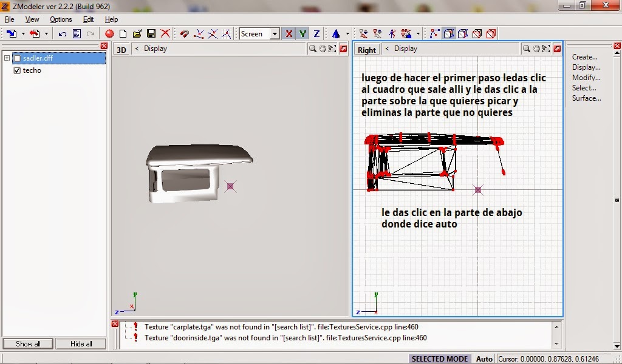This screenshot has width=622, height=364.
Task: Click the red X delete icon
Action: coord(165,33)
